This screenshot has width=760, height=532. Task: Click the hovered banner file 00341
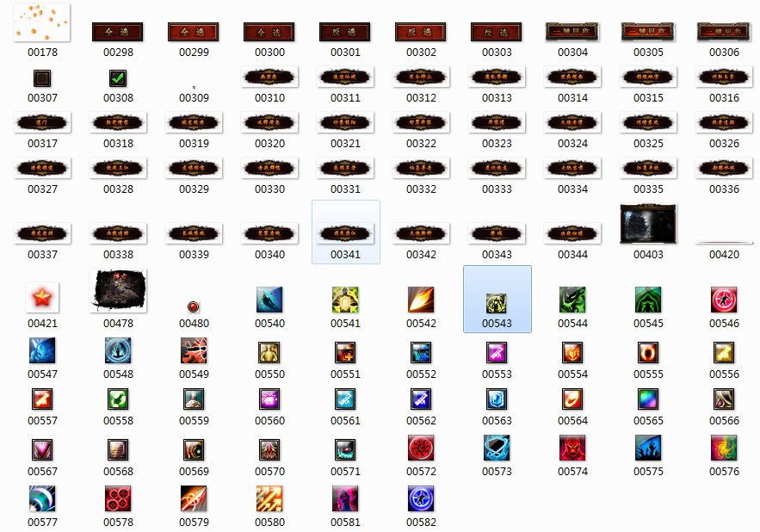click(345, 232)
